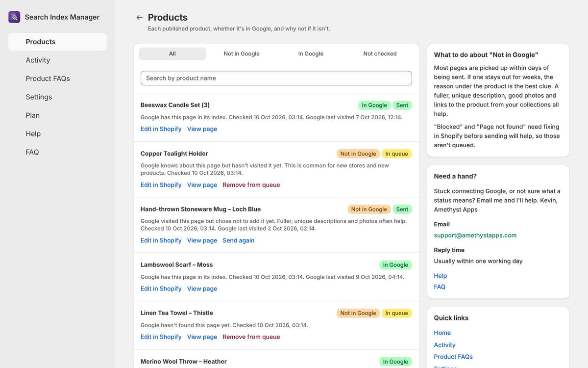Open Activity in the sidebar
This screenshot has height=368, width=588.
[x=57, y=60]
